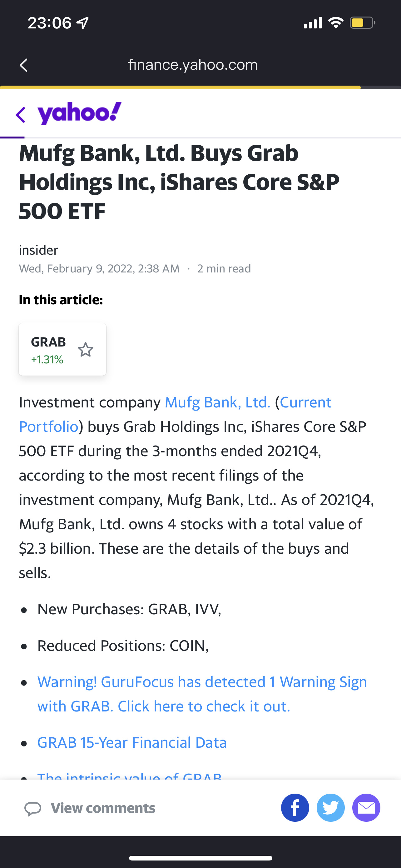Tap the purple Yahoo back chevron
The image size is (401, 868).
(x=21, y=115)
